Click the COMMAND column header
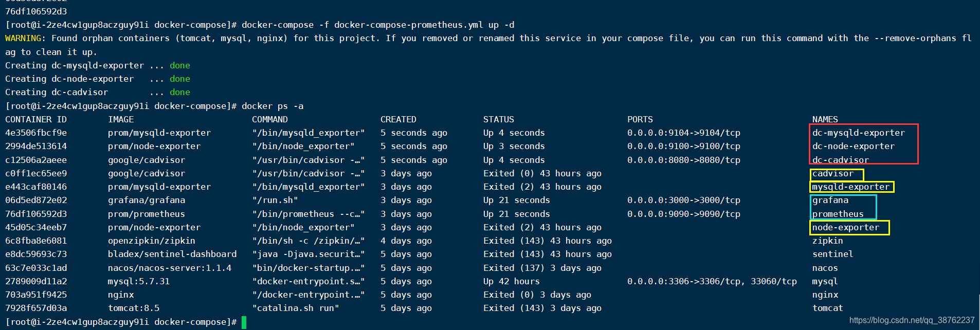This screenshot has width=980, height=330. click(270, 119)
